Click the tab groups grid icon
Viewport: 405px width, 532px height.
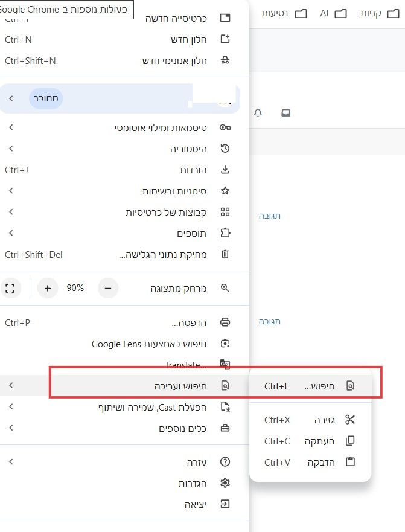click(225, 212)
